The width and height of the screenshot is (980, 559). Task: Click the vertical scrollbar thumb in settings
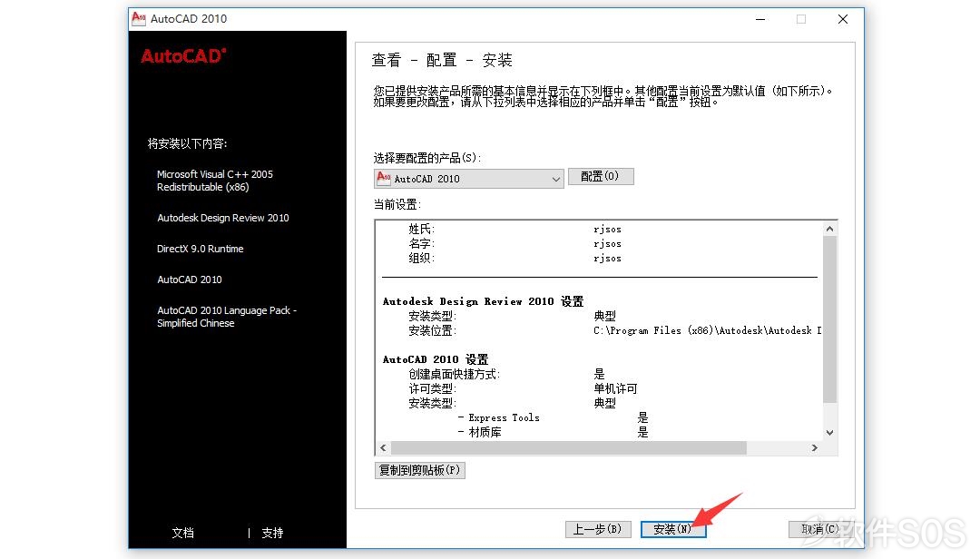click(829, 319)
